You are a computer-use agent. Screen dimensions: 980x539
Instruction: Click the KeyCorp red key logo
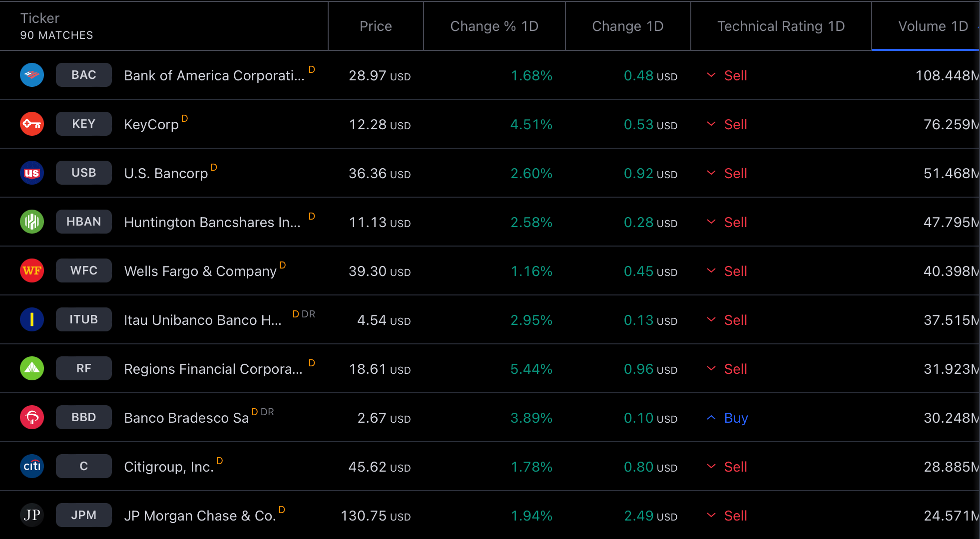(32, 124)
